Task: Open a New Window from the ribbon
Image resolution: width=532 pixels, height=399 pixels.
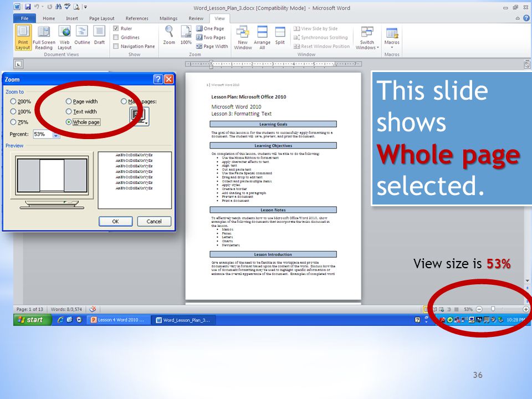Action: pyautogui.click(x=243, y=38)
